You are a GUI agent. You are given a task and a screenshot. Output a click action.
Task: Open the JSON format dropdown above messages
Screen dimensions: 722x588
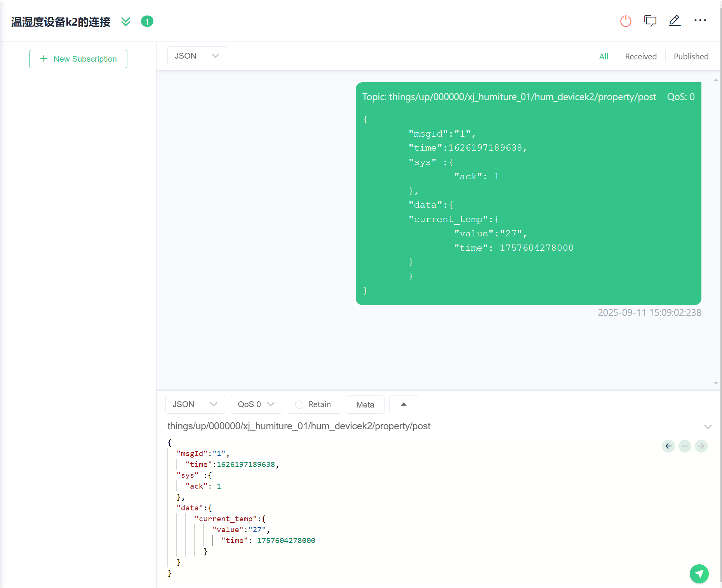[197, 56]
